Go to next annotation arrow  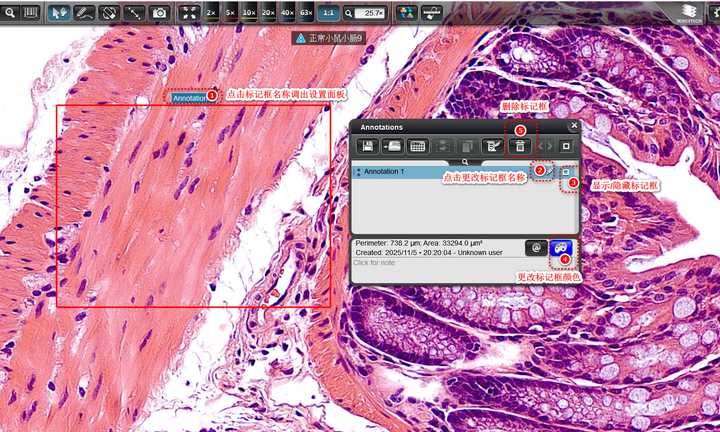click(x=550, y=146)
